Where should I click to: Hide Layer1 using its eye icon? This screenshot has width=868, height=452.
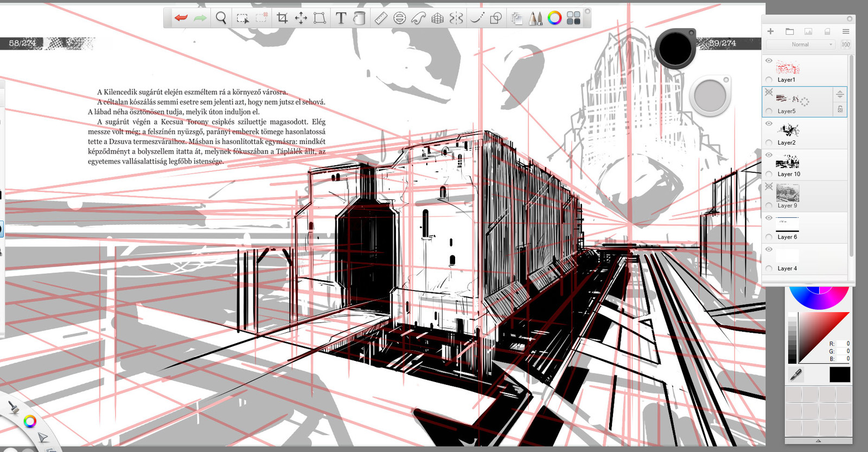click(x=769, y=61)
